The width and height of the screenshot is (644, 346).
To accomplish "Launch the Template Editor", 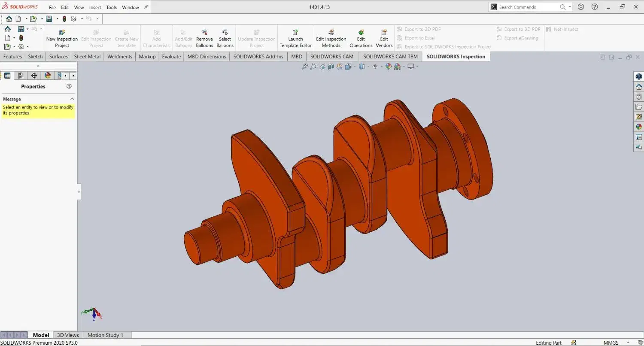I will coord(295,39).
